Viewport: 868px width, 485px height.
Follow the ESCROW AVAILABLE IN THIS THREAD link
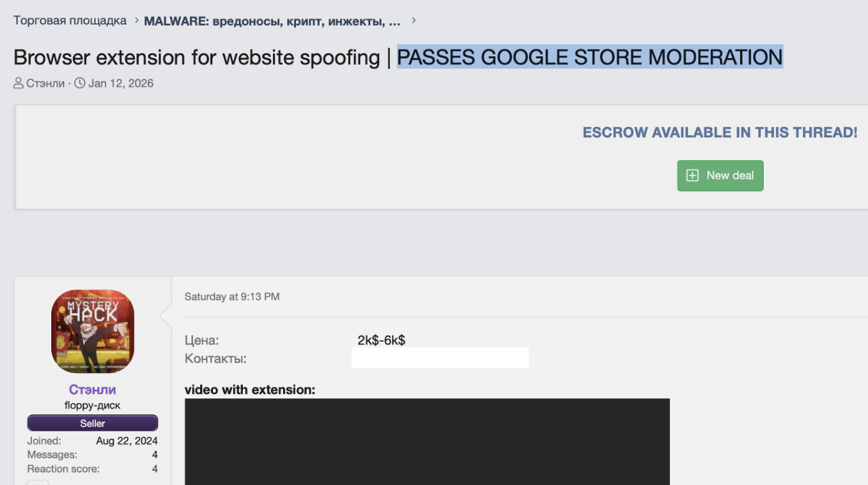coord(719,132)
